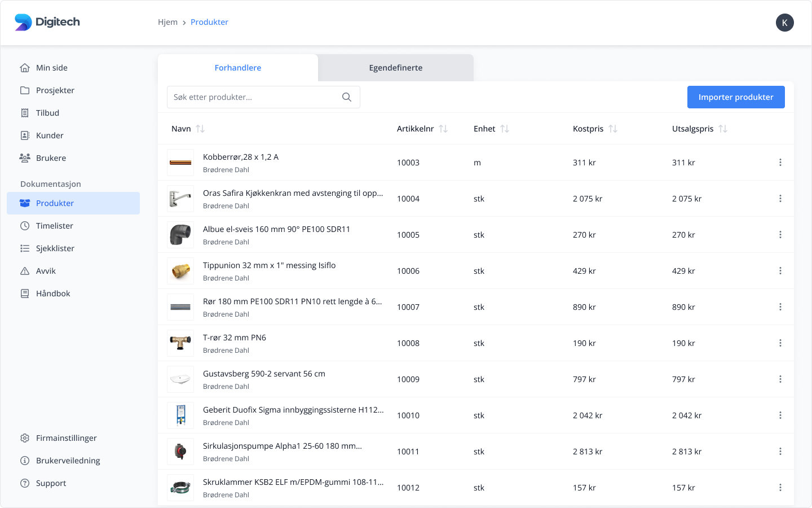Screen dimensions: 812x508
Task: Sort by Navn column arrows
Action: coord(200,129)
